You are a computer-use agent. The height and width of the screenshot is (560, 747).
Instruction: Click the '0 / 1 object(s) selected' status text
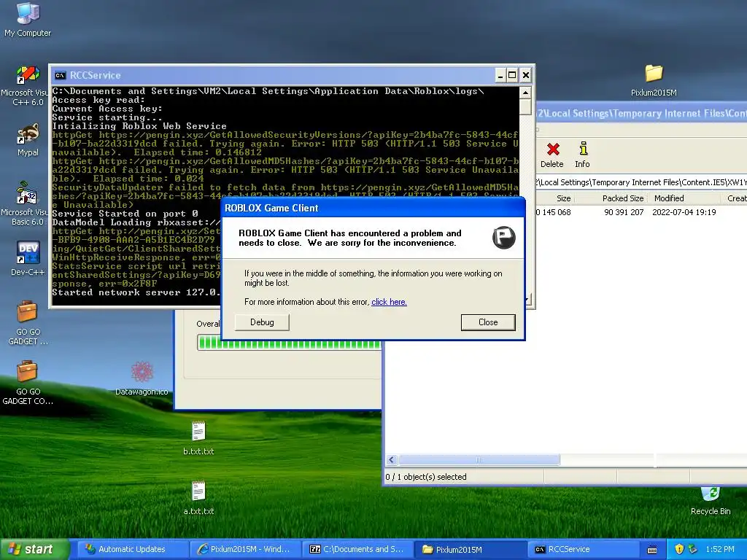[x=426, y=477]
